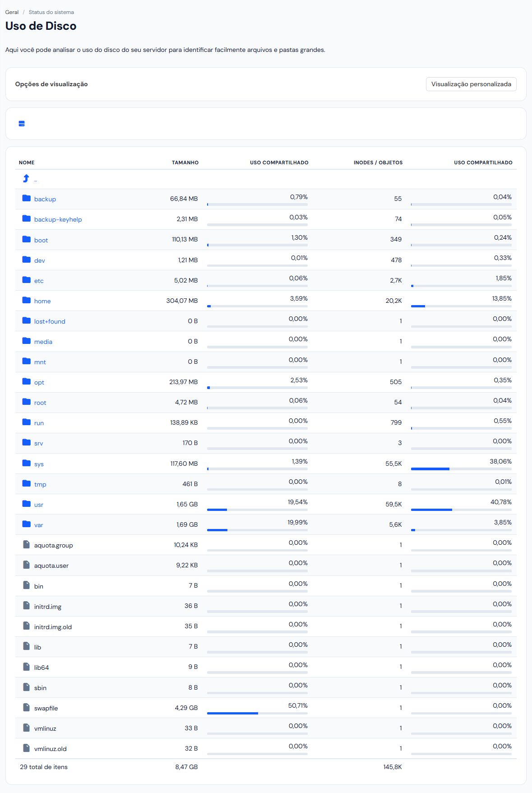Click the media folder icon

[x=27, y=341]
